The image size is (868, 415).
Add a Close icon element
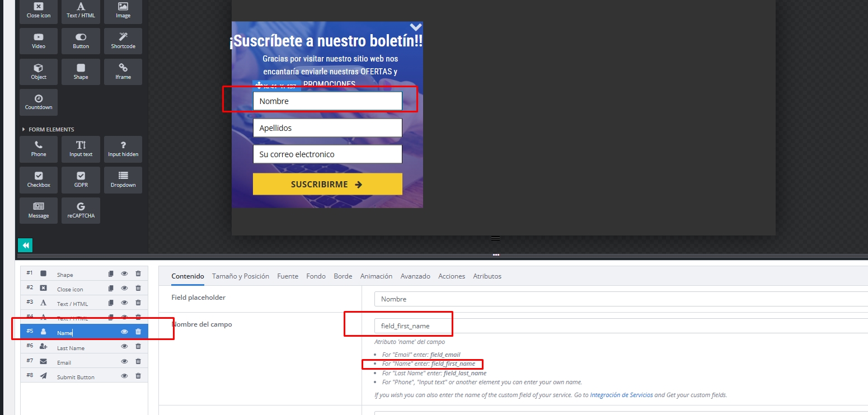39,11
